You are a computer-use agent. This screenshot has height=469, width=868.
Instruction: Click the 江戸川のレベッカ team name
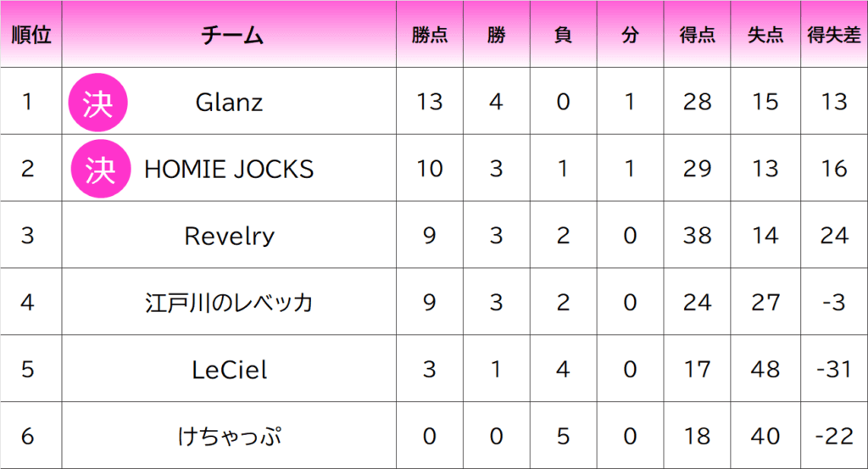229,303
